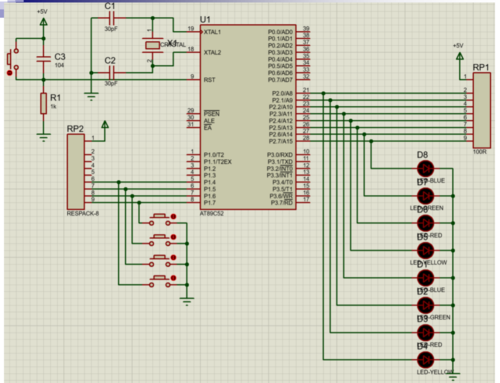Click the push button wired to P1.5

click(160, 261)
